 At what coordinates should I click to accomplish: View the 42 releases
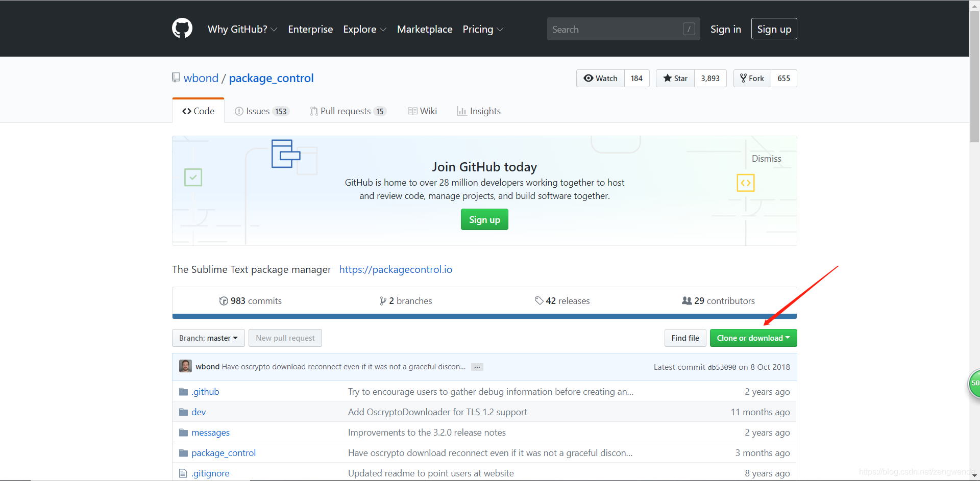pyautogui.click(x=562, y=301)
